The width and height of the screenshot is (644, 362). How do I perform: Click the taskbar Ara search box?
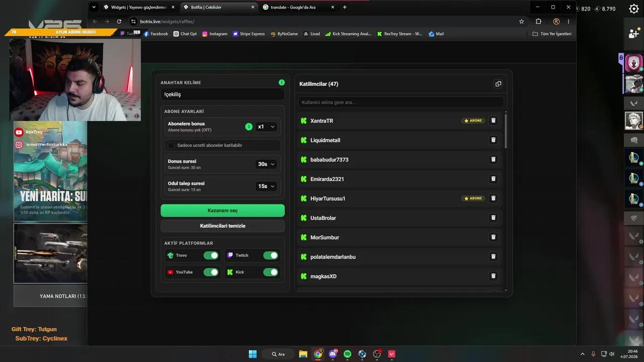click(x=278, y=354)
